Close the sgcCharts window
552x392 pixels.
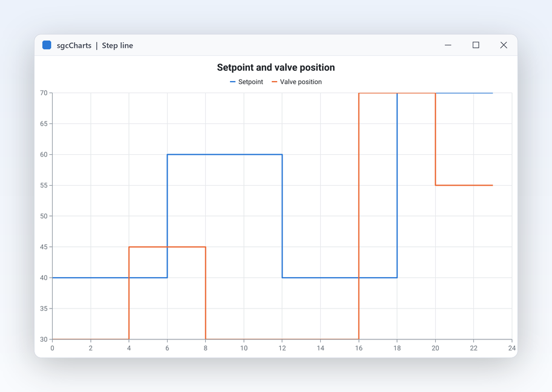pos(504,45)
